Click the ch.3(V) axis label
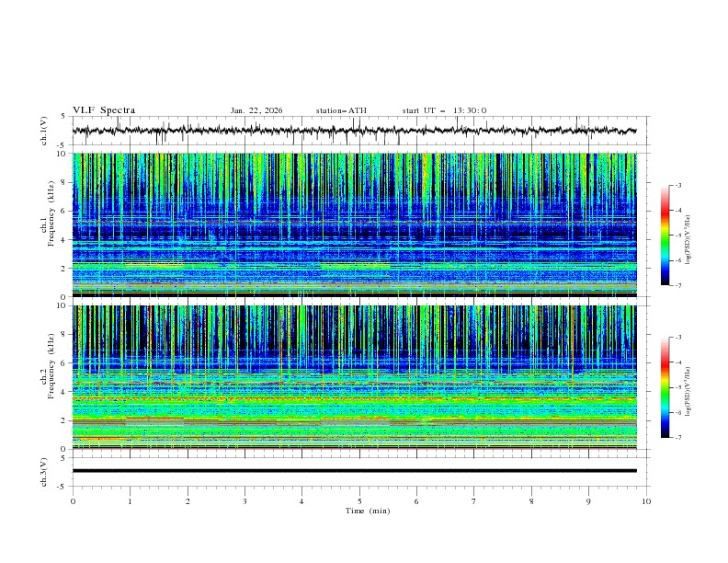Screen dimensions: 728x563 43,471
